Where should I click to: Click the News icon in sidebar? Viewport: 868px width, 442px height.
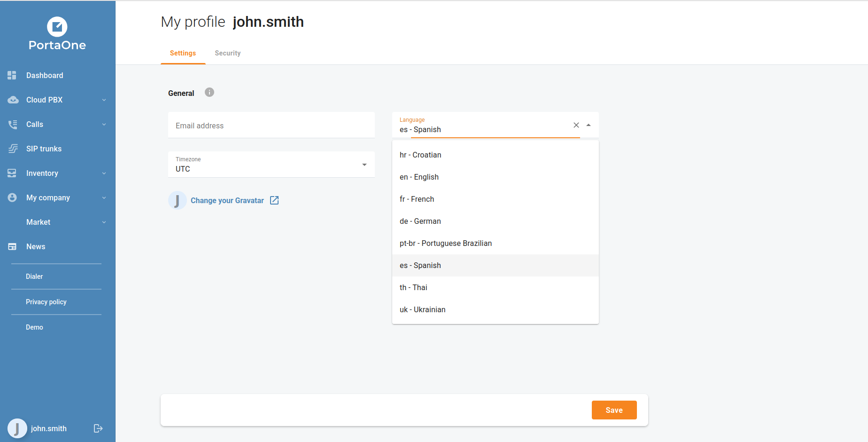[12, 246]
